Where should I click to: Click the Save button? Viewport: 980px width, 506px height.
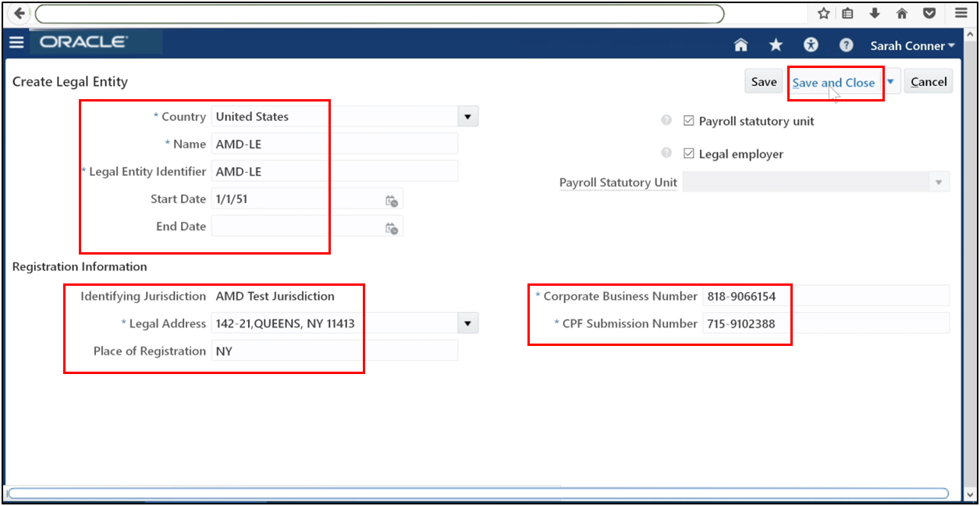click(x=763, y=80)
